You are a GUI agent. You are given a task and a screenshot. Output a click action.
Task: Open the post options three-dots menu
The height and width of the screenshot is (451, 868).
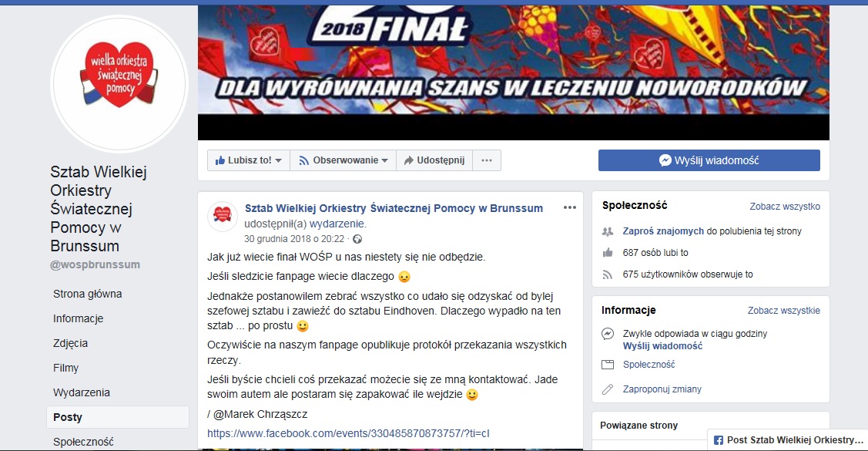pos(570,208)
